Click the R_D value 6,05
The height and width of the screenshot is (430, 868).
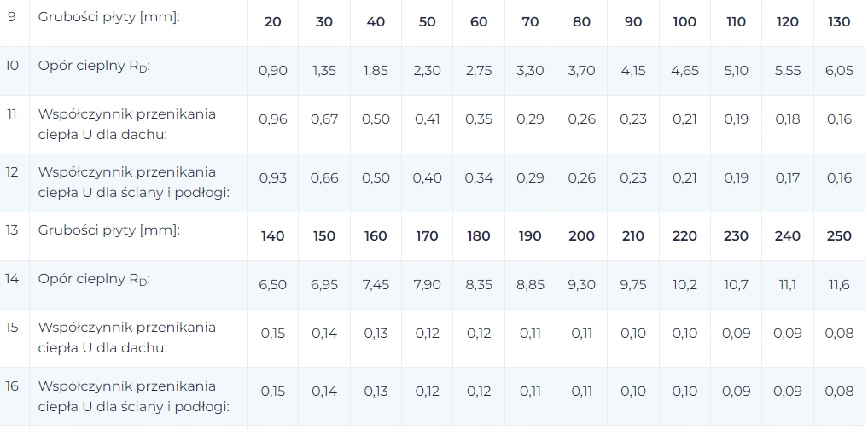click(x=839, y=70)
